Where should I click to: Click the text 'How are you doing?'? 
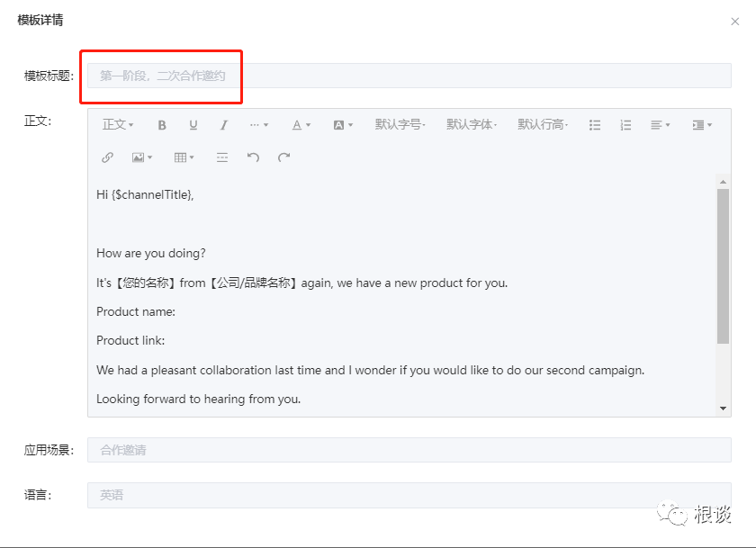tap(151, 253)
